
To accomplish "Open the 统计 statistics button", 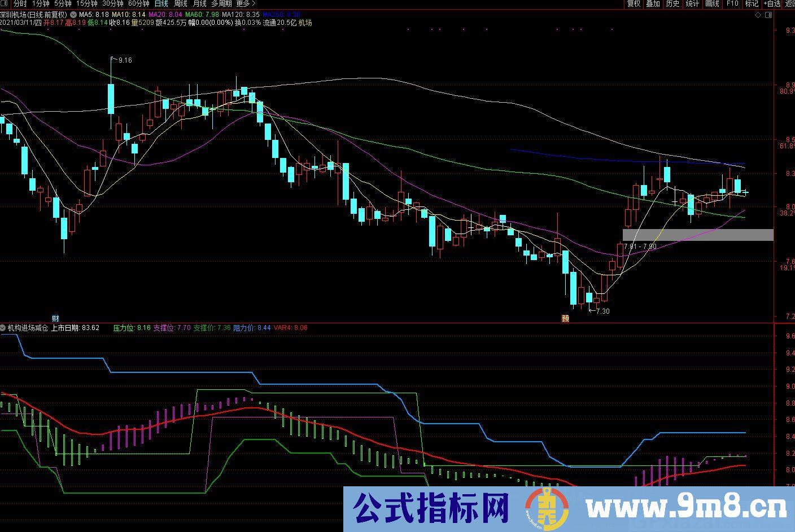I will 692,3.
